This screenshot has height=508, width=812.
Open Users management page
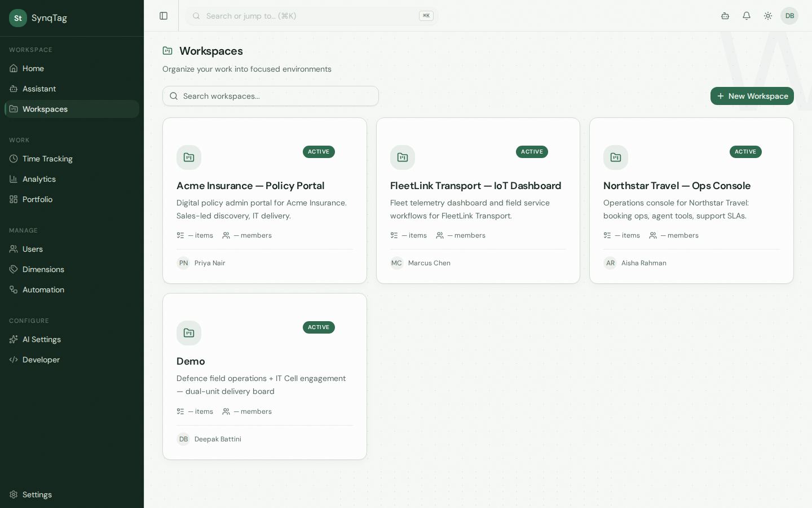click(x=72, y=249)
